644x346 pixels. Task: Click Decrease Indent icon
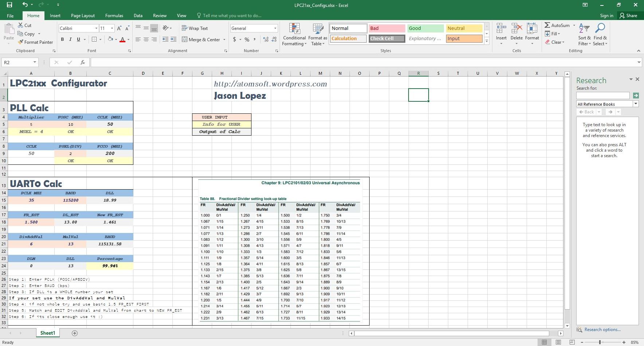(x=165, y=39)
